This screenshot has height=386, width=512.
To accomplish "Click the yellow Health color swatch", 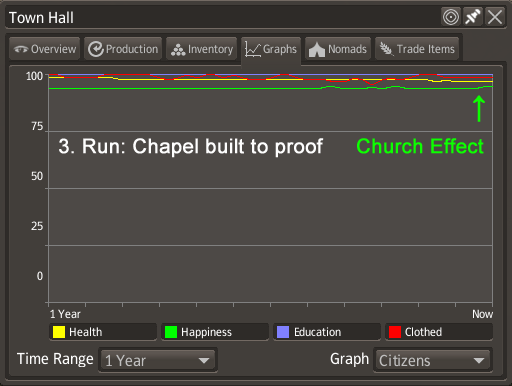I will click(x=59, y=332).
